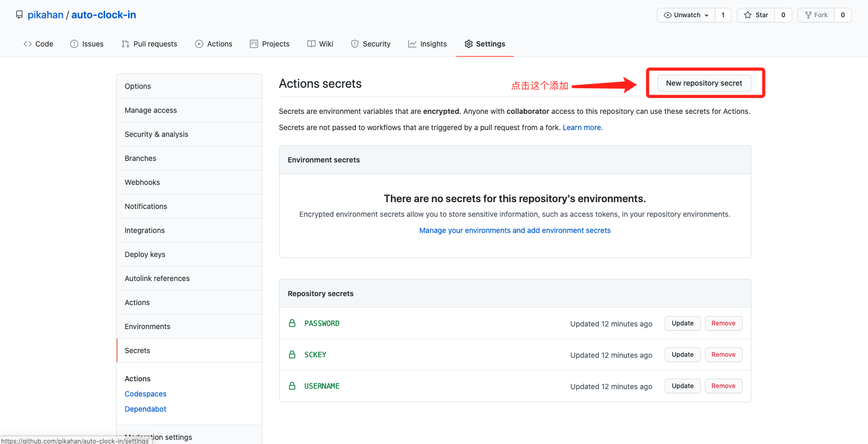Click the Projects board icon

(x=254, y=44)
